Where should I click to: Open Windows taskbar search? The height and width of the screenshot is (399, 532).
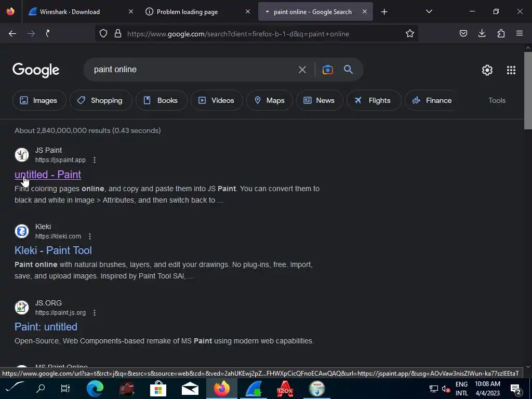[x=41, y=389]
